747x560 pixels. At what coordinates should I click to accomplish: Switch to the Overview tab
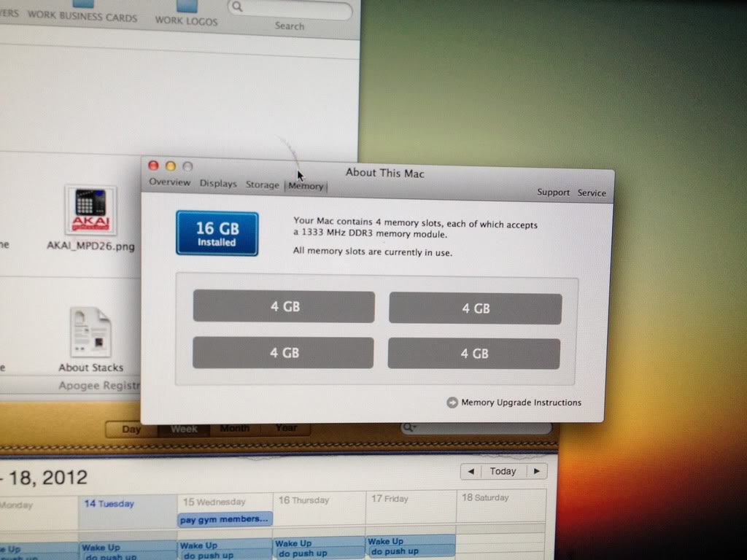(169, 182)
